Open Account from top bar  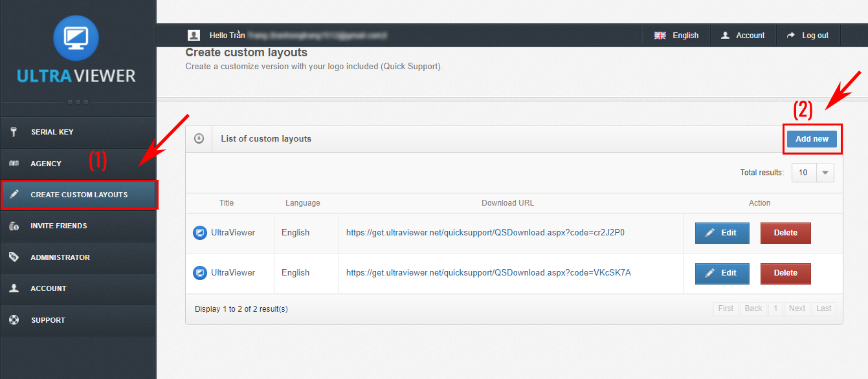click(x=743, y=36)
